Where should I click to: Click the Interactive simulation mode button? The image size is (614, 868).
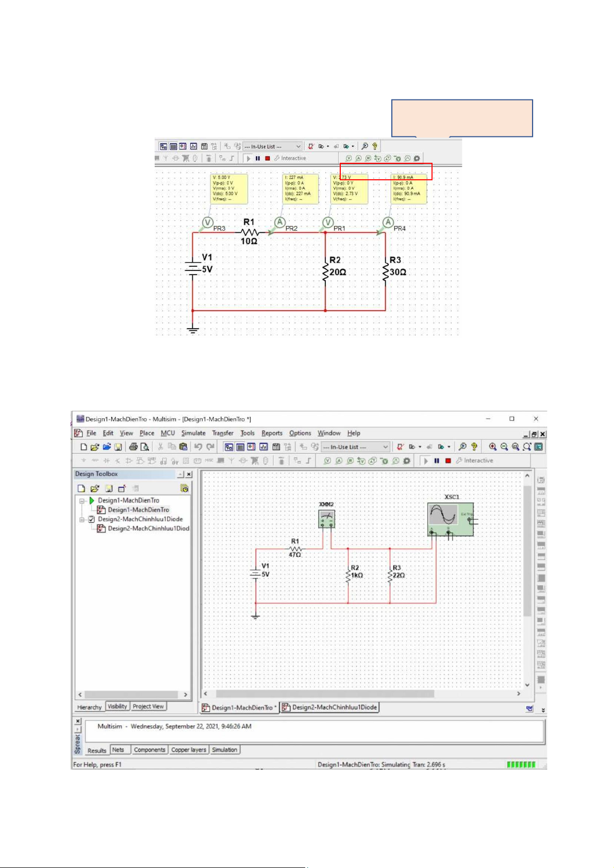(x=474, y=461)
